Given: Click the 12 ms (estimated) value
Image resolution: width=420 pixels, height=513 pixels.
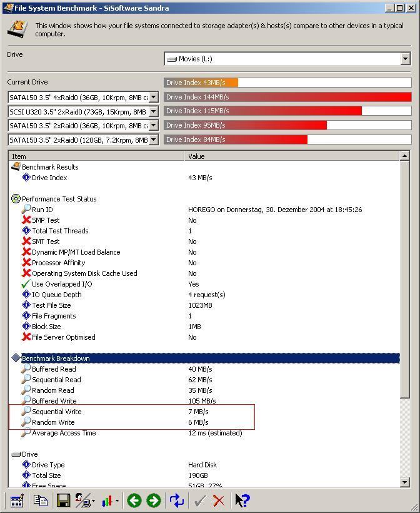Looking at the screenshot, I should [215, 433].
